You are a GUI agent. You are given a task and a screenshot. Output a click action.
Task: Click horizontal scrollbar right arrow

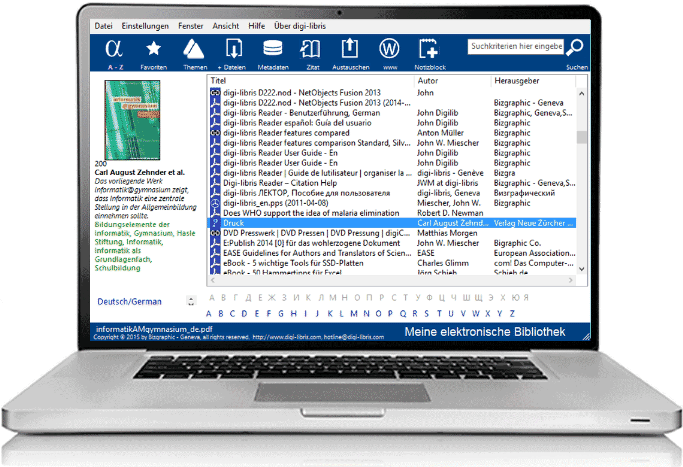[x=571, y=281]
